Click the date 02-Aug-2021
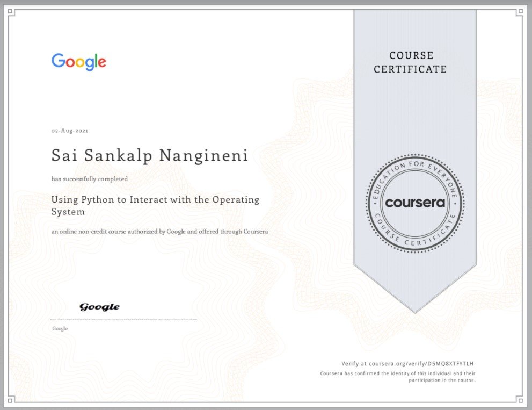Screen dimensions: 532x410 tap(69, 130)
